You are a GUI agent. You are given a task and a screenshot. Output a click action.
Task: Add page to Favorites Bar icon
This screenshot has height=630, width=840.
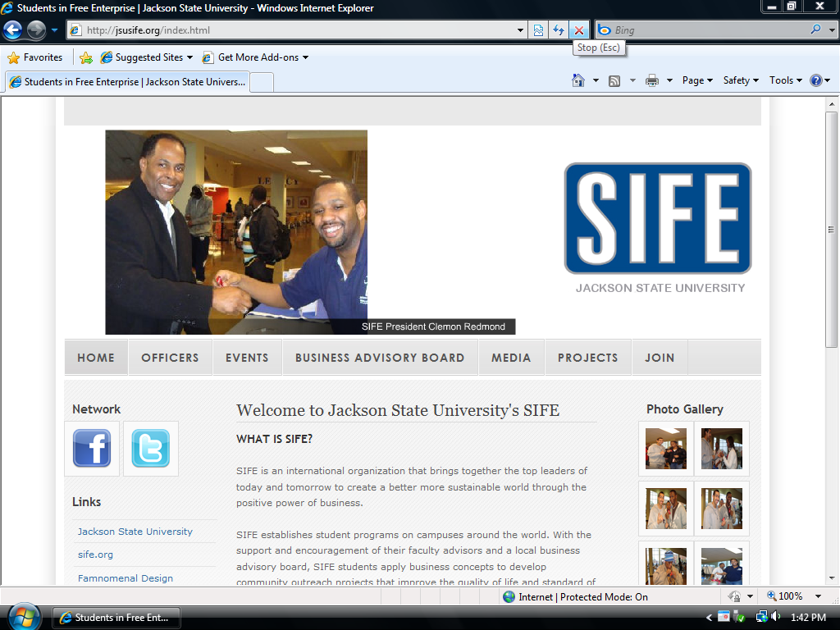[x=85, y=57]
